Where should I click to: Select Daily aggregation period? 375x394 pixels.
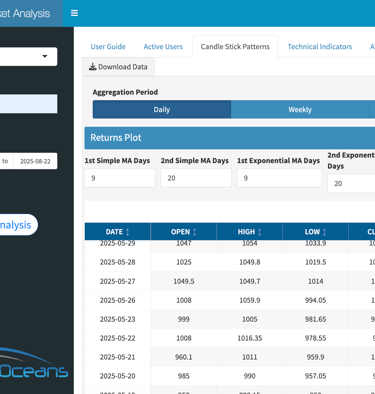pyautogui.click(x=162, y=109)
